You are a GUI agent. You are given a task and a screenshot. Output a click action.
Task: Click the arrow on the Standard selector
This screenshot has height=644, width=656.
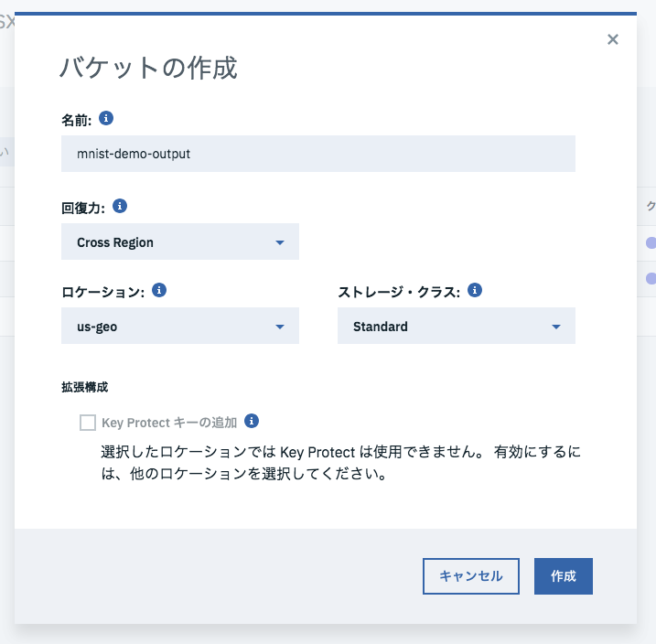(x=556, y=327)
